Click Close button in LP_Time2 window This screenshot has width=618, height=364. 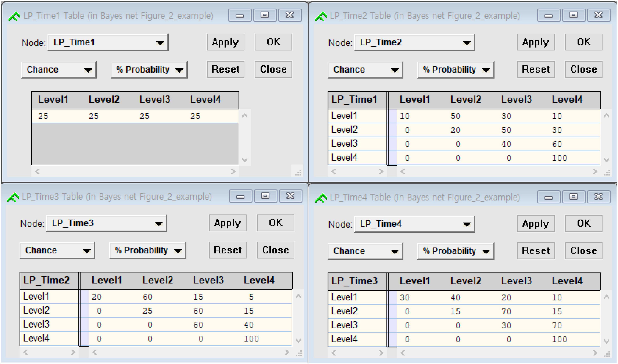584,69
